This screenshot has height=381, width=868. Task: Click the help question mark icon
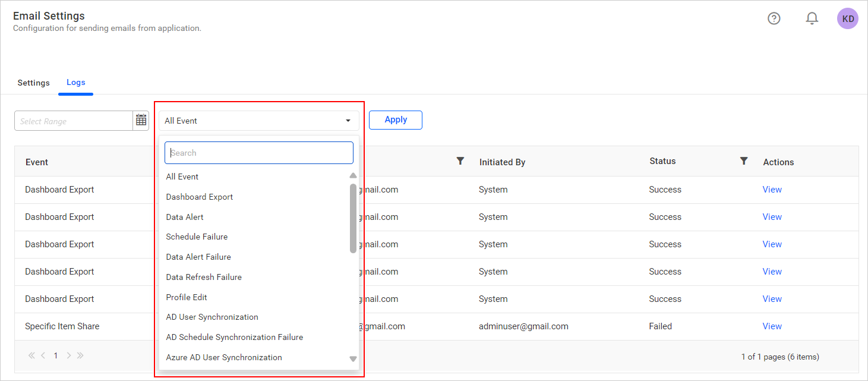(774, 18)
